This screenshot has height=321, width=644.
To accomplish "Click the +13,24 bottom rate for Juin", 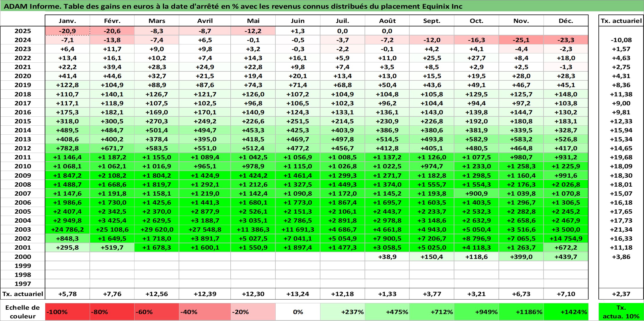I will (298, 294).
